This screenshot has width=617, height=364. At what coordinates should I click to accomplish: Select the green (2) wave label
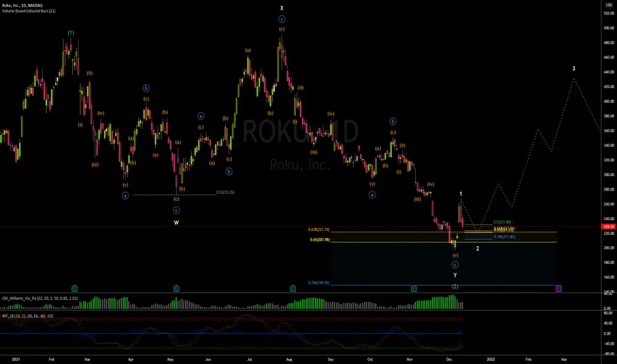(x=455, y=287)
